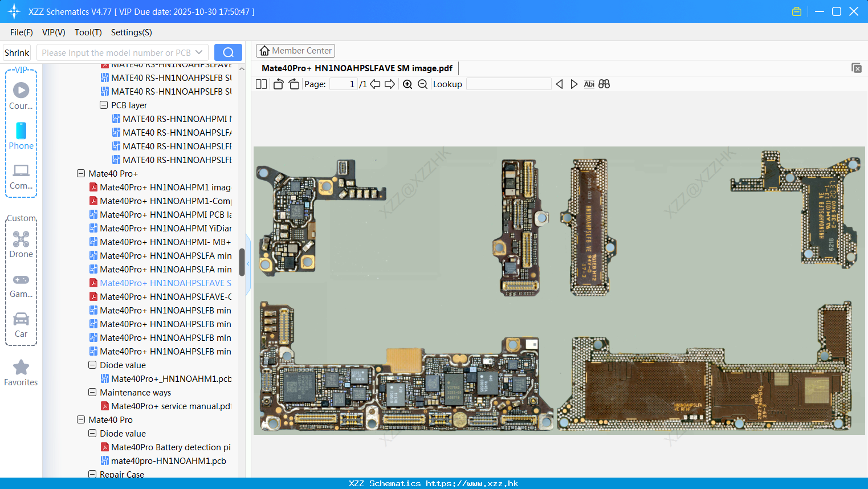Toggle the Abi whole-word match icon

[589, 84]
